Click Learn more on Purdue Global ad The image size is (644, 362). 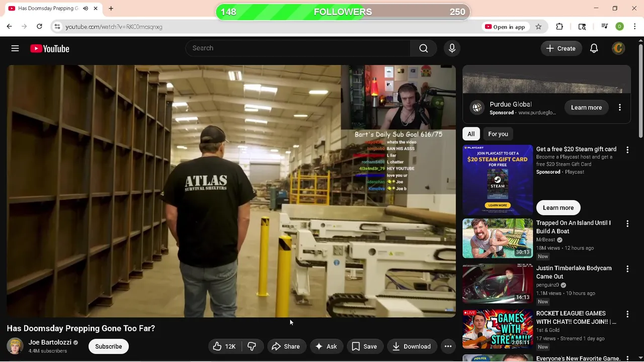(586, 108)
